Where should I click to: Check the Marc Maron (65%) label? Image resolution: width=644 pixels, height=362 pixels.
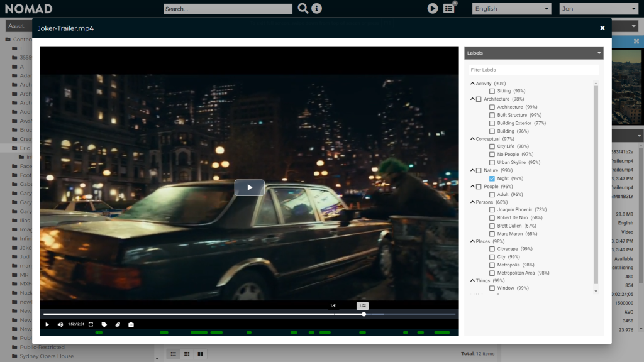[x=492, y=234]
